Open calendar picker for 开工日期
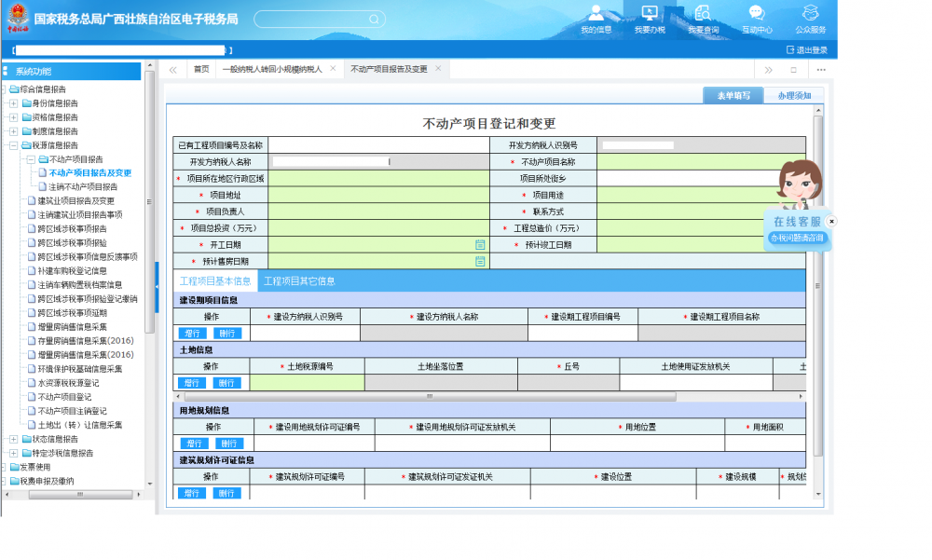This screenshot has height=560, width=932. 480,245
